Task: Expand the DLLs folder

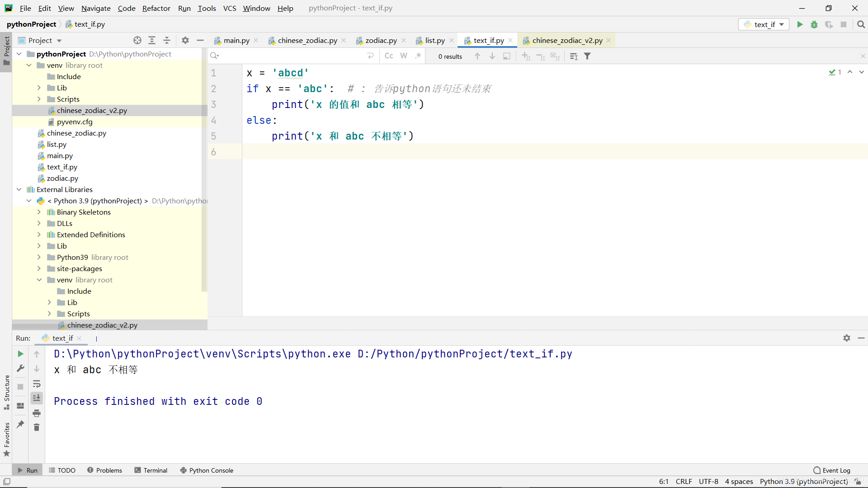Action: click(39, 223)
